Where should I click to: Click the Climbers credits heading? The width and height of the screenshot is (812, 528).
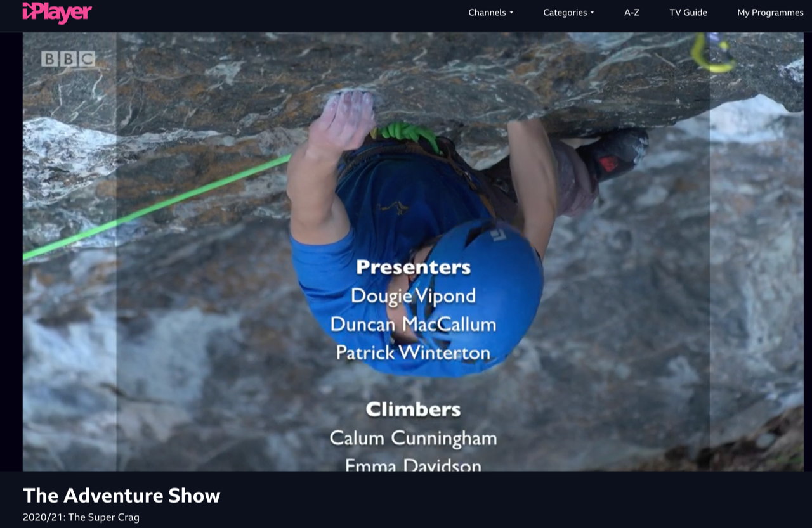(413, 409)
